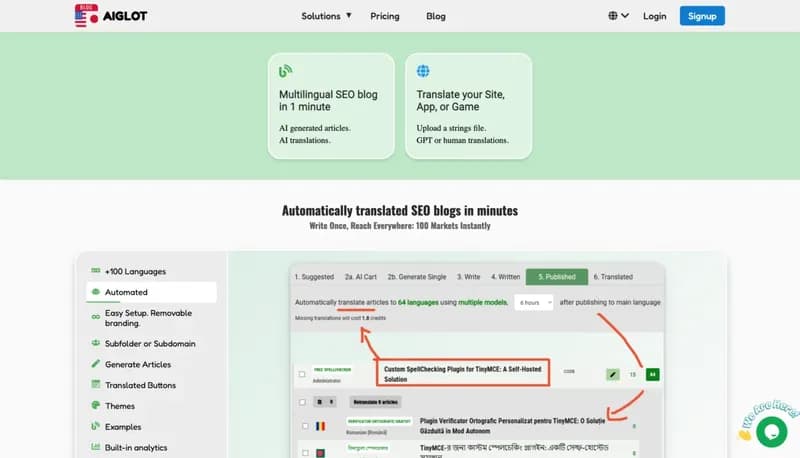Switch to the 3. Write tab
The width and height of the screenshot is (800, 458).
468,276
